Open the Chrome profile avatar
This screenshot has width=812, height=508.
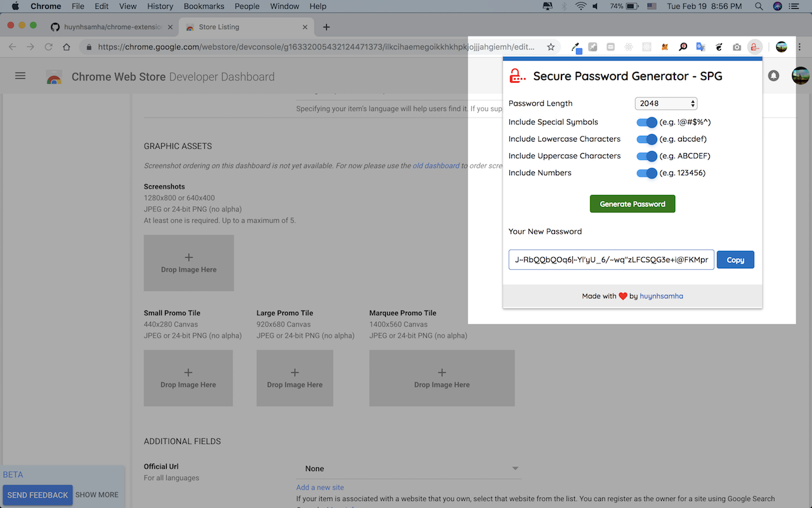pos(782,47)
